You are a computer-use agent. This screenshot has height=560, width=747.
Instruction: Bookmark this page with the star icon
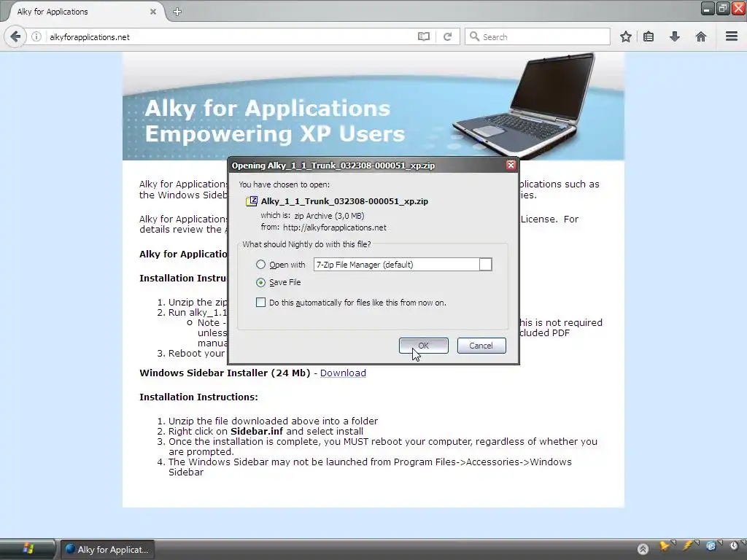pyautogui.click(x=626, y=36)
